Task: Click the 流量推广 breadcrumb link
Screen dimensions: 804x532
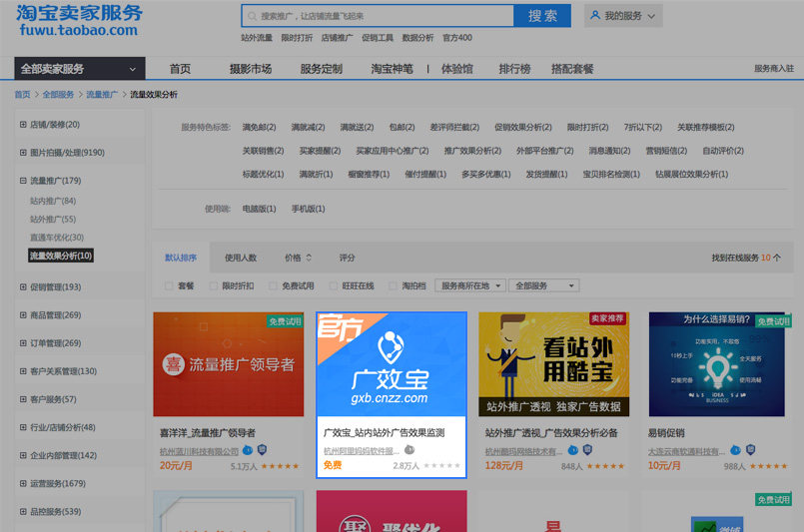Action: click(x=102, y=94)
